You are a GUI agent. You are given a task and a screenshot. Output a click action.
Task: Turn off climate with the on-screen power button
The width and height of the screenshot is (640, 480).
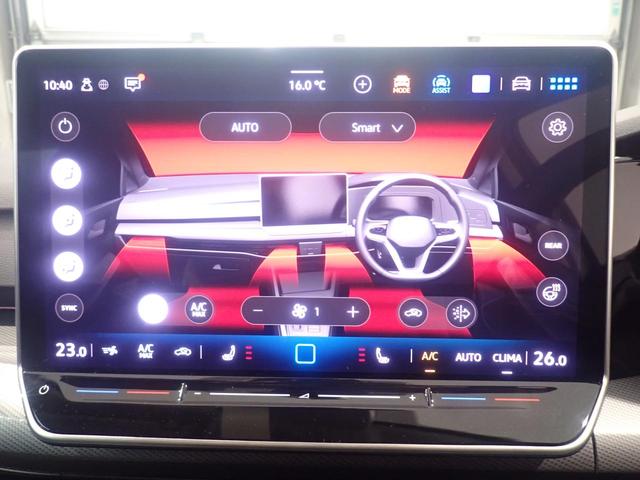tap(65, 127)
